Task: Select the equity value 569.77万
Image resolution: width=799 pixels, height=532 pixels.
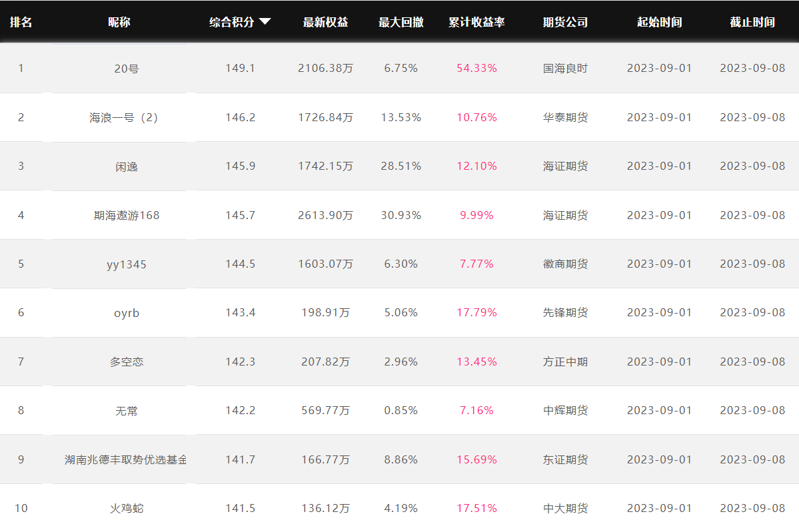Action: click(x=326, y=410)
